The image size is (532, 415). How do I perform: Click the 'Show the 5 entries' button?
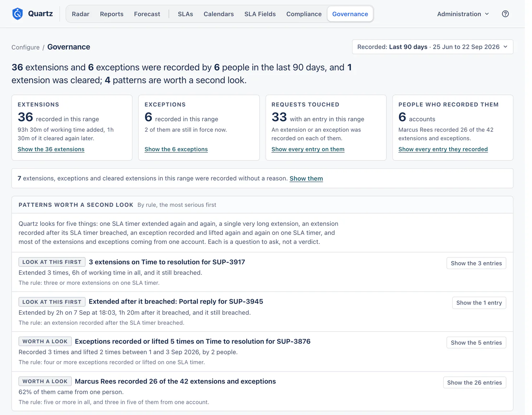pyautogui.click(x=476, y=343)
